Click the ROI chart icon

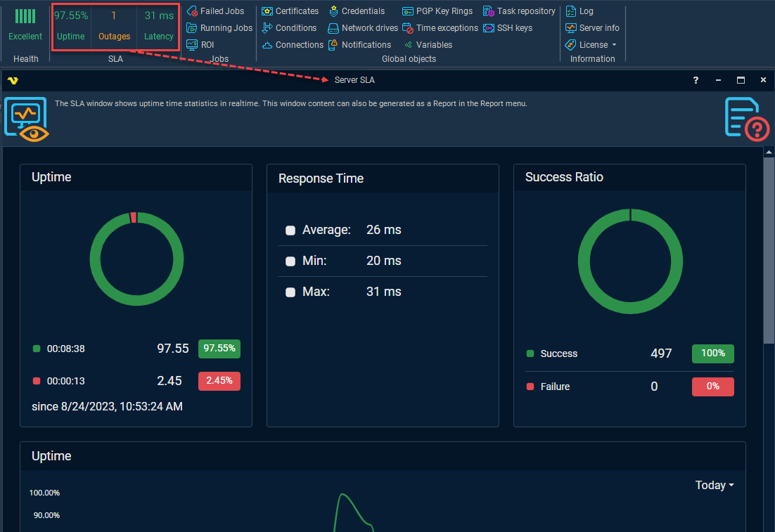pyautogui.click(x=192, y=45)
